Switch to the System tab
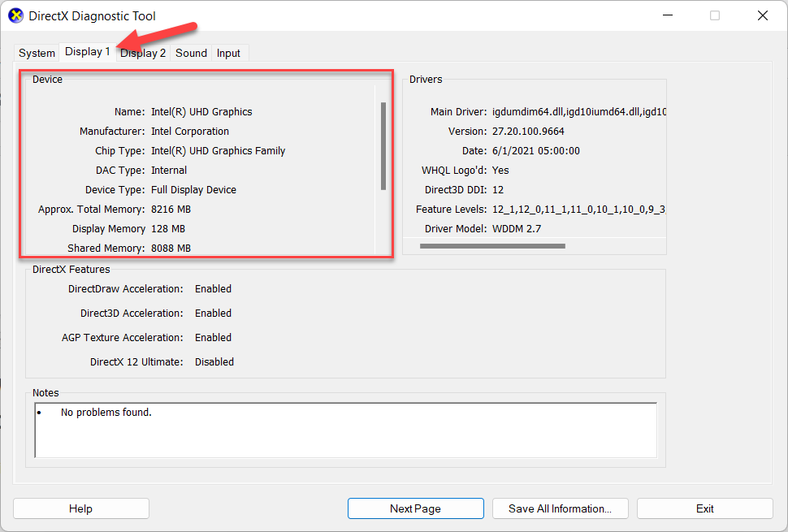 tap(36, 53)
